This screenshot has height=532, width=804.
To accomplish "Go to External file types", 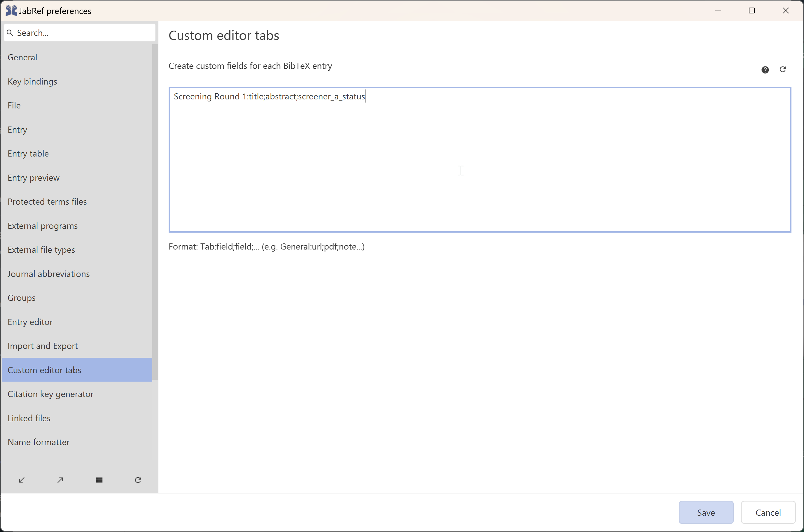I will pos(77,250).
